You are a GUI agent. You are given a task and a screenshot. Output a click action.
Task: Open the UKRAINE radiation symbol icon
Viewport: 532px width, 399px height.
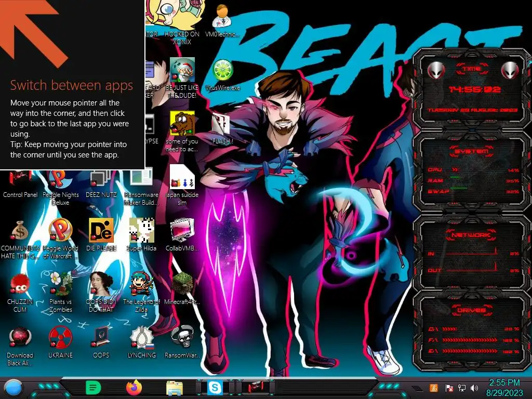click(60, 342)
